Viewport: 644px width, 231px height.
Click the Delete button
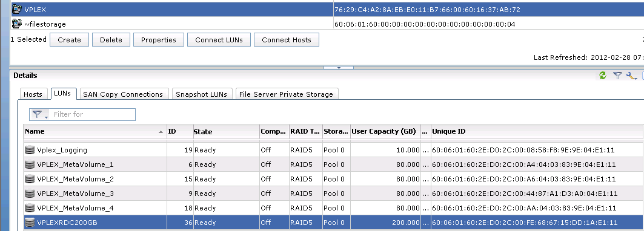click(111, 40)
